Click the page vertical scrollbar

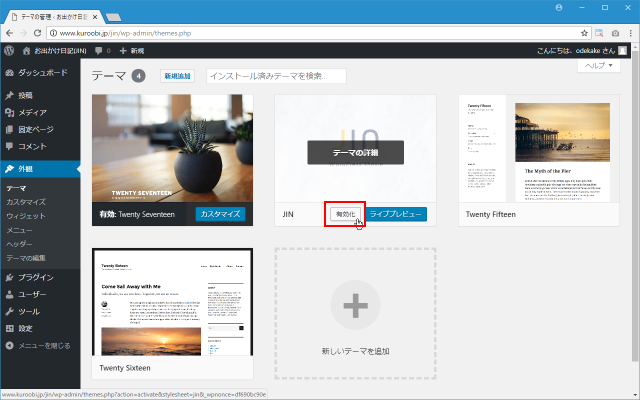pyautogui.click(x=636, y=204)
